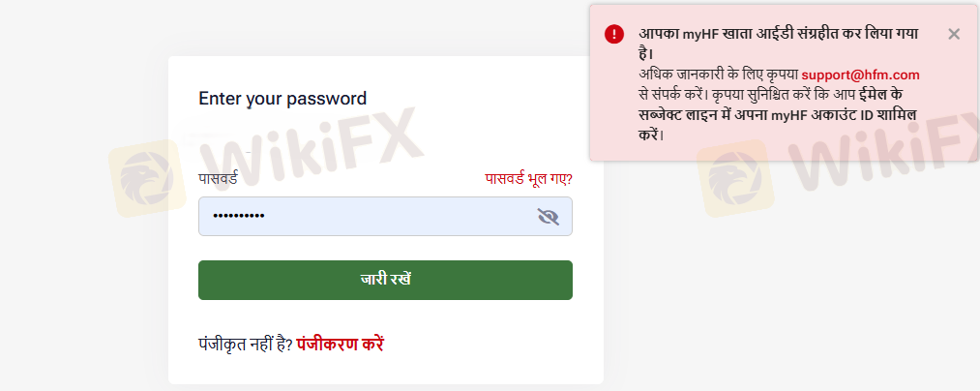Click the पंजीकृत नहीं है? text
This screenshot has width=980, height=391.
coord(245,345)
